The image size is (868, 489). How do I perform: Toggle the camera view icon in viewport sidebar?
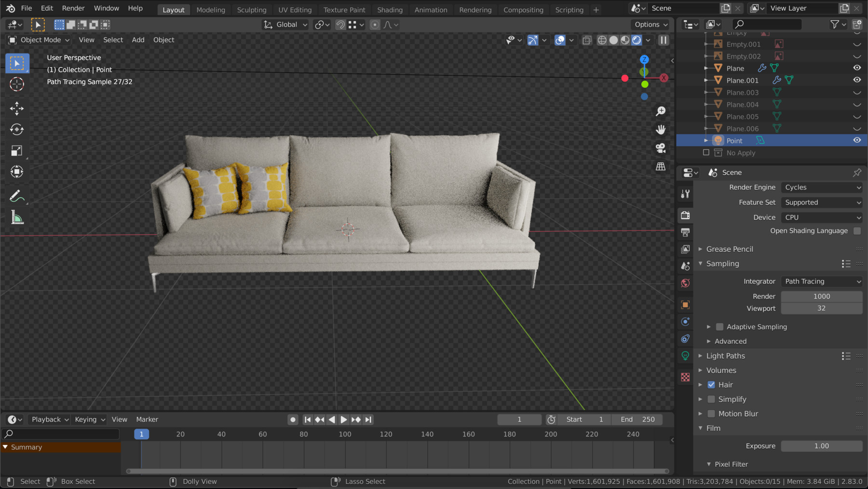(x=660, y=148)
